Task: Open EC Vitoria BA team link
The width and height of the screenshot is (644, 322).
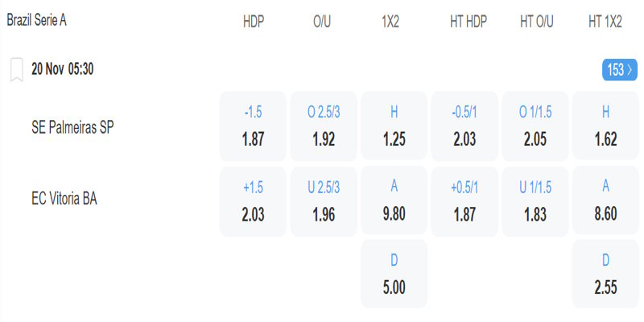Action: coord(64,200)
